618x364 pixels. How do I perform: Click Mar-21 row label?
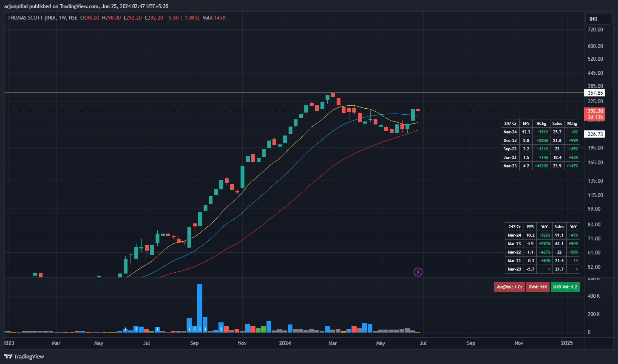(x=514, y=260)
